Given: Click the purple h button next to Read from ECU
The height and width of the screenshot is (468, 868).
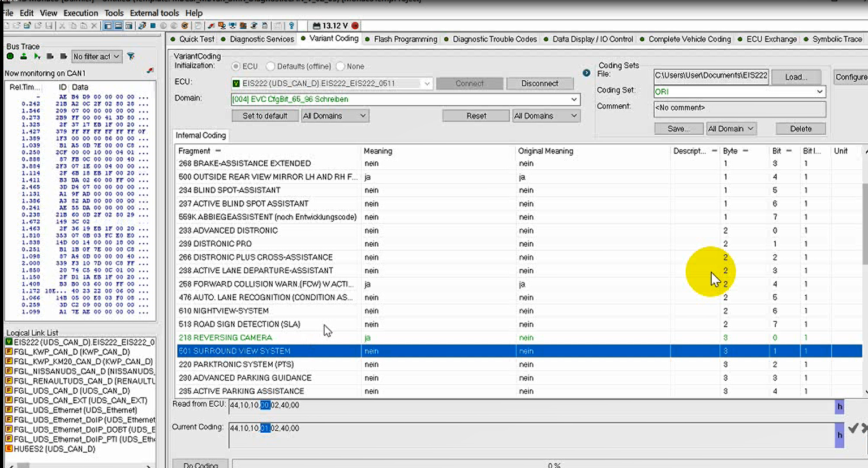Looking at the screenshot, I should 840,406.
